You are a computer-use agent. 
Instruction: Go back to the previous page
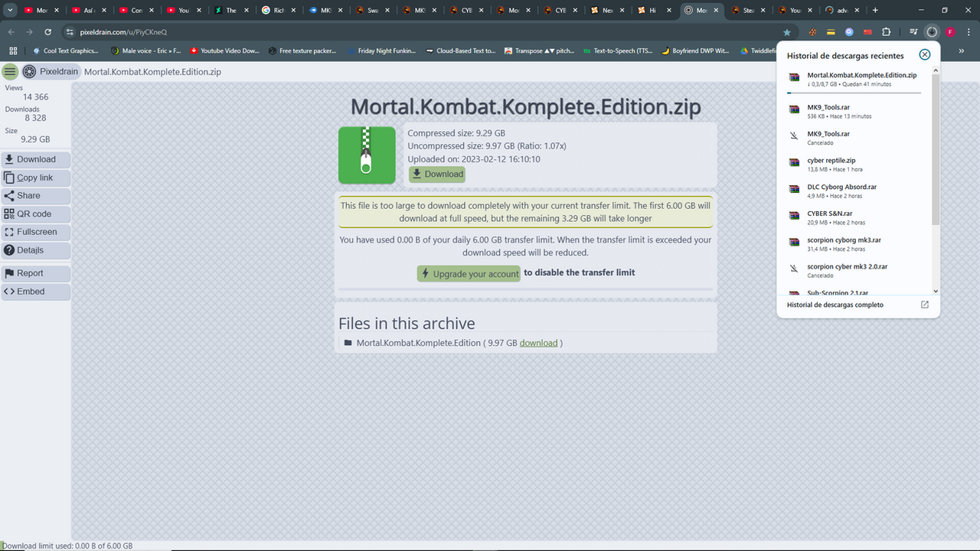(11, 32)
